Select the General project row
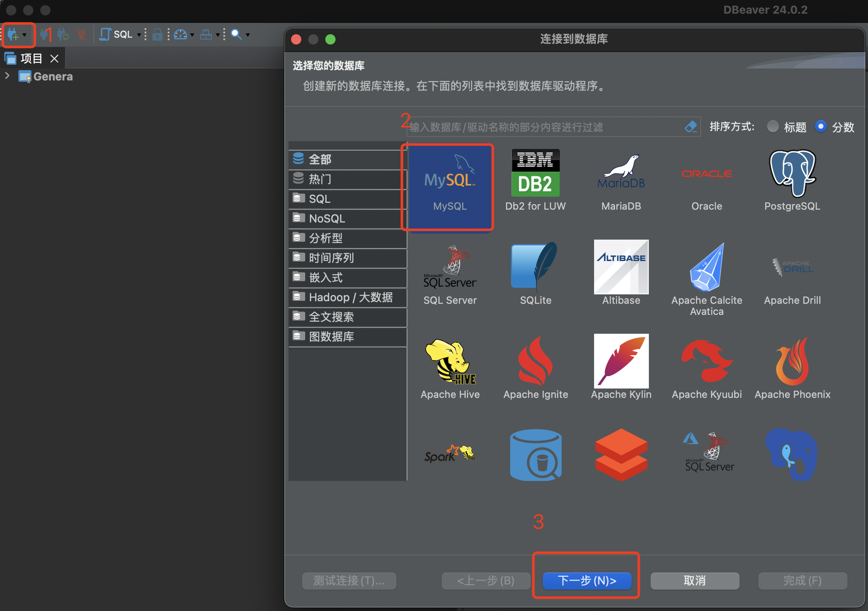 pyautogui.click(x=46, y=76)
